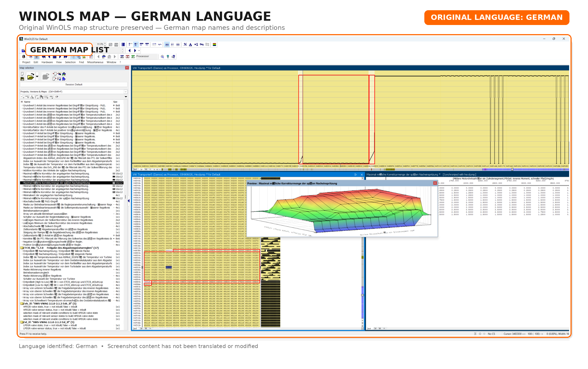Click the selected 00100 hex cell
Screen dimensions: 588x369
pos(169,267)
